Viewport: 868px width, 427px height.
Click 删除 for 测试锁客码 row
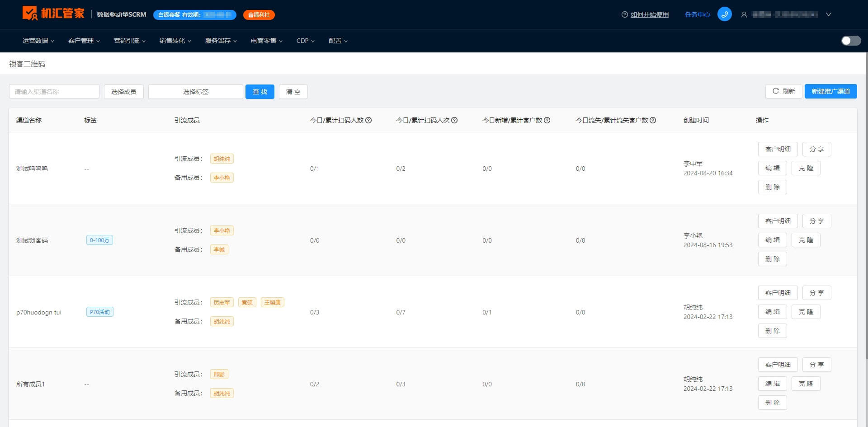(x=773, y=259)
